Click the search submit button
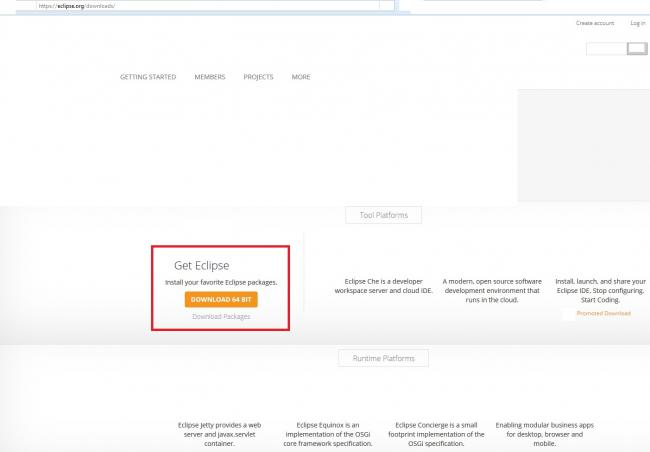The width and height of the screenshot is (650, 452). [x=637, y=49]
